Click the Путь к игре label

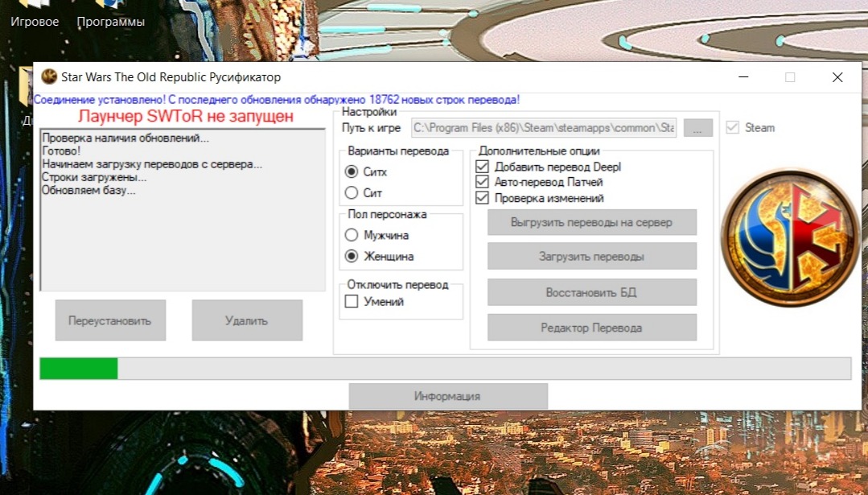pyautogui.click(x=371, y=128)
